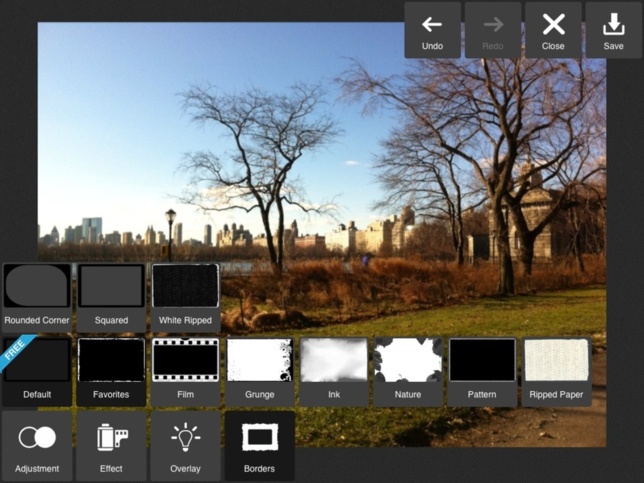This screenshot has width=644, height=483.
Task: Choose the Default border pack
Action: point(37,372)
